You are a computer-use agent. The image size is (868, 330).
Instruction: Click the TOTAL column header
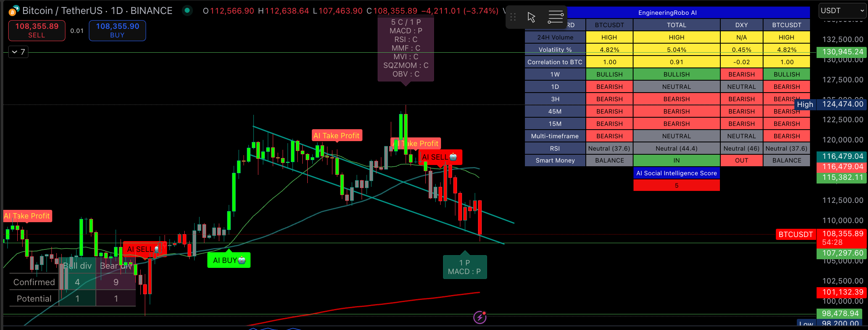click(677, 25)
